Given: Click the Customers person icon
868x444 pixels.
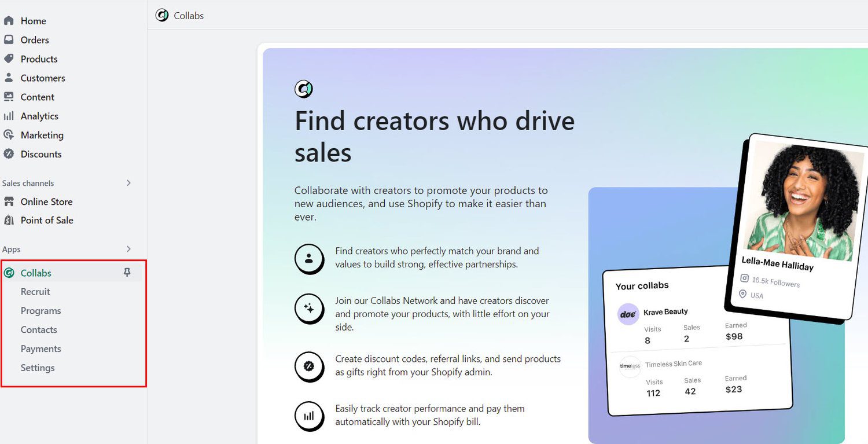Looking at the screenshot, I should (x=9, y=78).
